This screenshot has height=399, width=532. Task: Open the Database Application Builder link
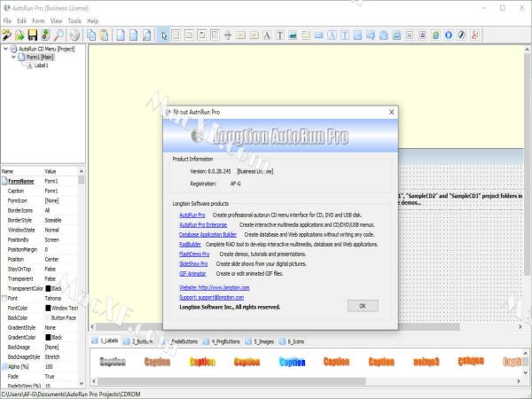(207, 234)
